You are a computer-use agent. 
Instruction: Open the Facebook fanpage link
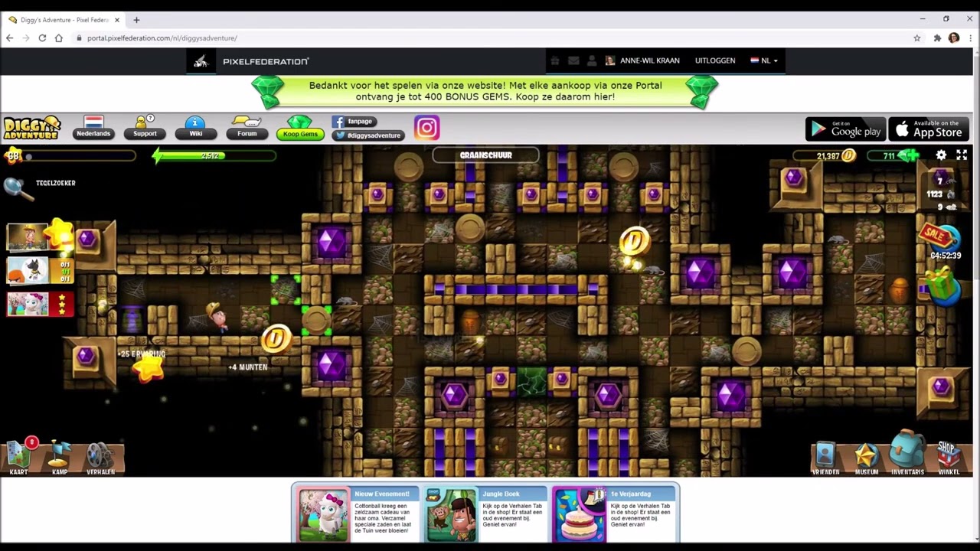(354, 122)
